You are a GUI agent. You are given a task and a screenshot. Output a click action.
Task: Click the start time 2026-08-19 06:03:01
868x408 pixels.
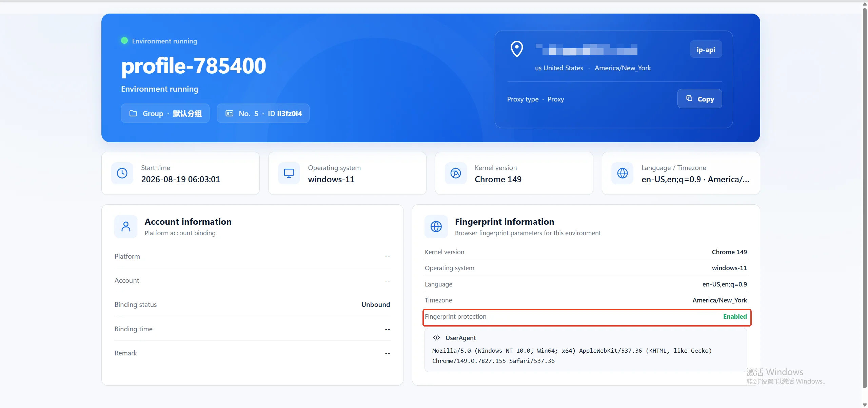[181, 180]
